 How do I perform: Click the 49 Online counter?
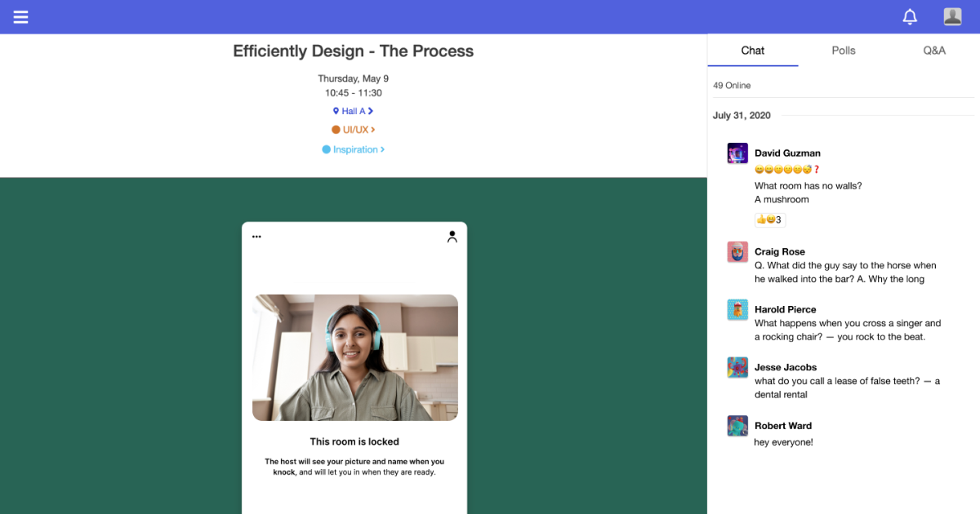point(732,85)
